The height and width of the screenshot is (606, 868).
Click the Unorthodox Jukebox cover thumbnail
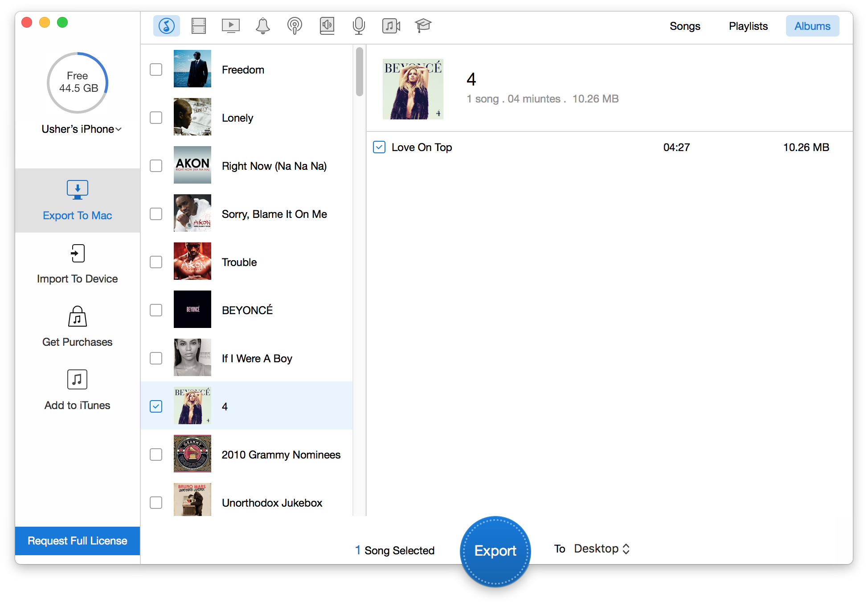192,500
